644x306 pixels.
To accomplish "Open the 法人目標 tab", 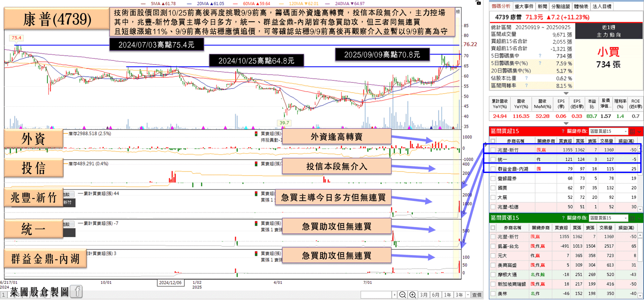I will [601, 6].
